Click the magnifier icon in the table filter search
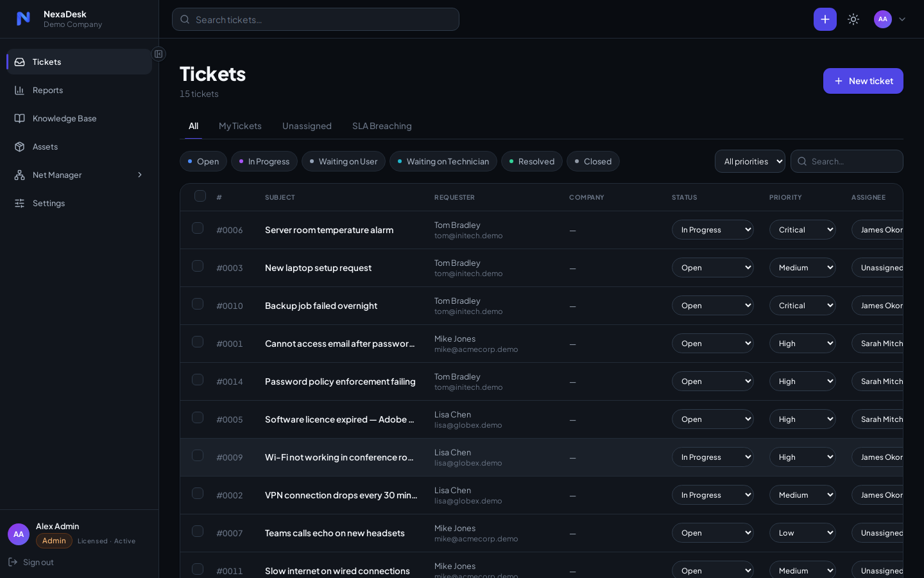The height and width of the screenshot is (578, 924). tap(802, 161)
